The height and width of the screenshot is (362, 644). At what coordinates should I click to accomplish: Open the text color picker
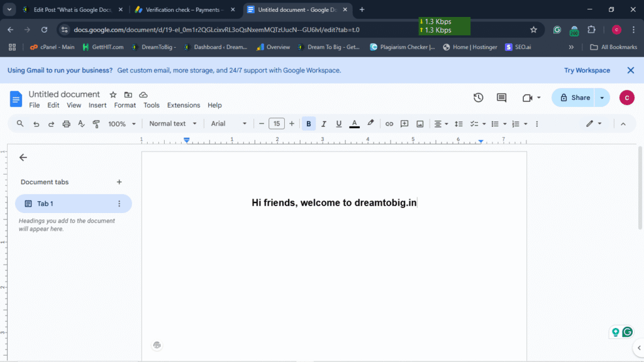(x=354, y=124)
